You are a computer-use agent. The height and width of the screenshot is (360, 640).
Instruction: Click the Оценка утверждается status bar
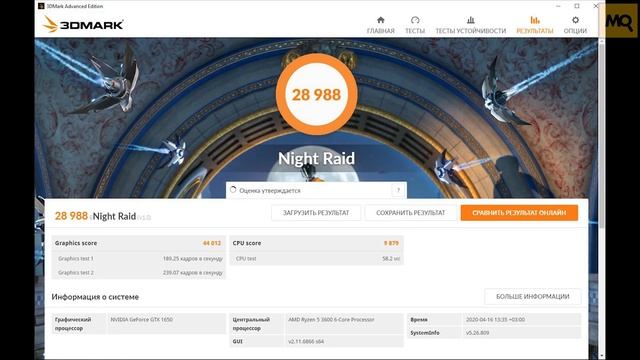[316, 190]
